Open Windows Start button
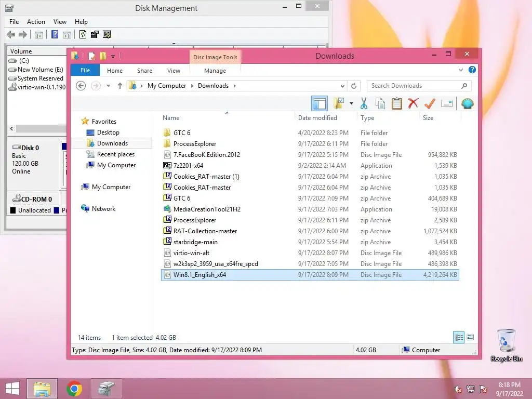532x399 pixels. (12, 389)
